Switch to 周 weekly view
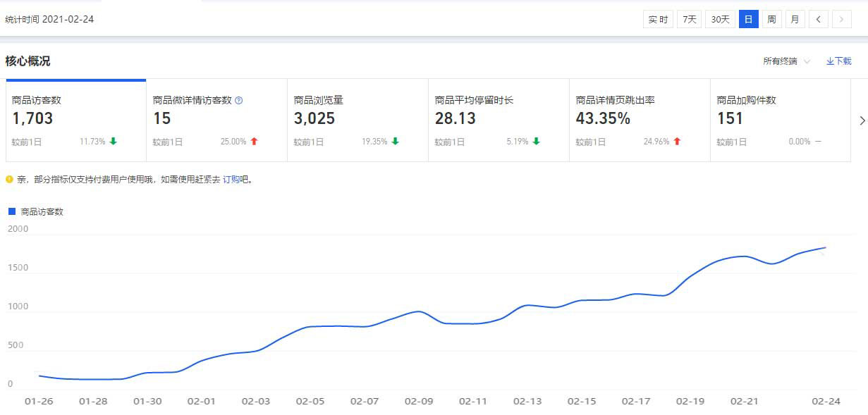This screenshot has width=868, height=415. coord(771,19)
